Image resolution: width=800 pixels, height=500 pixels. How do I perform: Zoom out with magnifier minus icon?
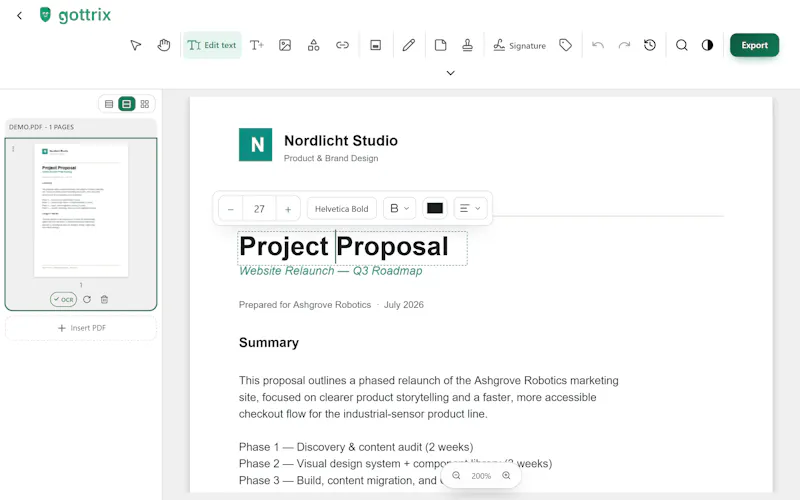456,476
